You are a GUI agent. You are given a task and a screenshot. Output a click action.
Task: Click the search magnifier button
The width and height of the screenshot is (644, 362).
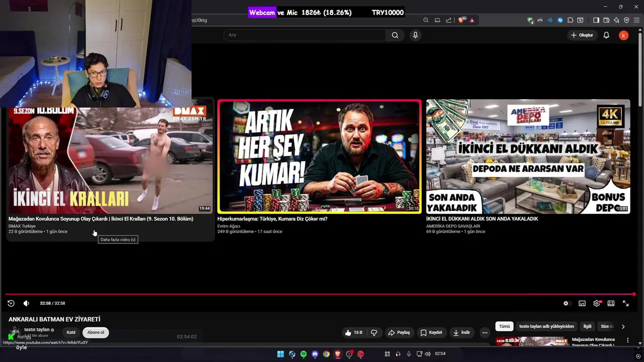pos(395,35)
